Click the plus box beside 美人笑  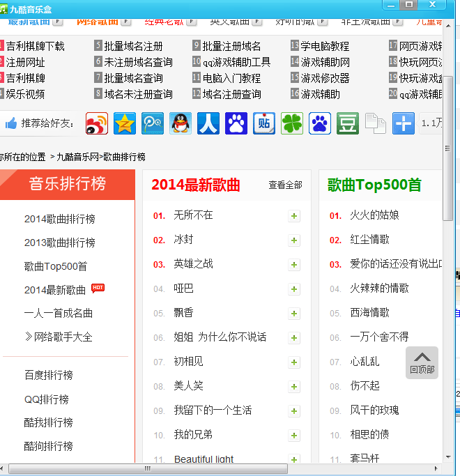click(294, 386)
